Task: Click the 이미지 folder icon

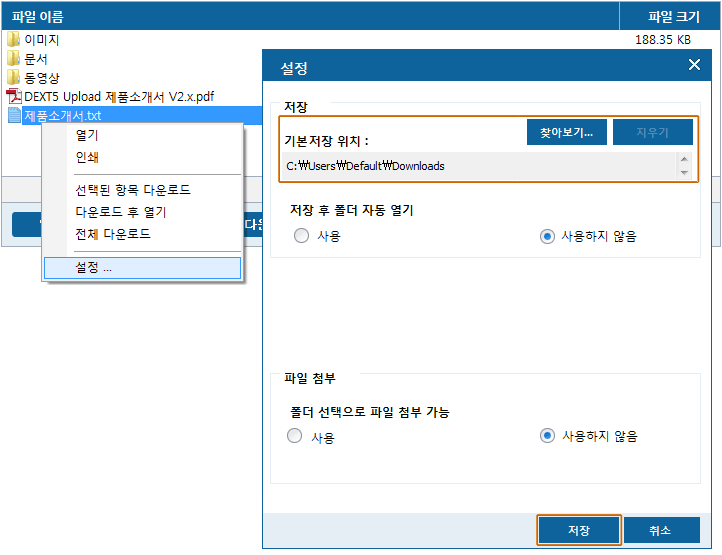Action: pos(13,40)
